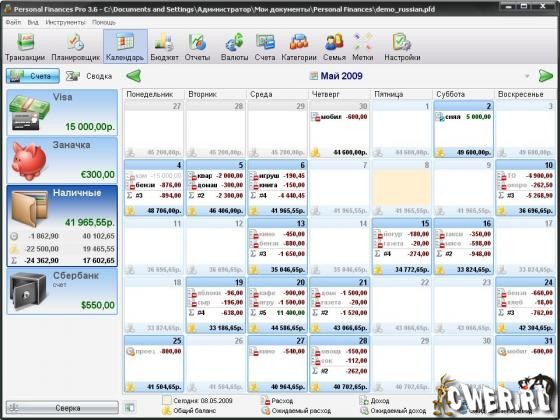
Task: Click the income icon on May 2 entry
Action: pyautogui.click(x=440, y=117)
